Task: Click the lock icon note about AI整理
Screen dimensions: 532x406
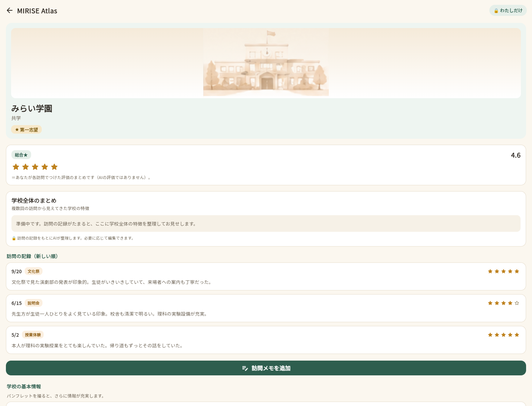Action: click(73, 238)
